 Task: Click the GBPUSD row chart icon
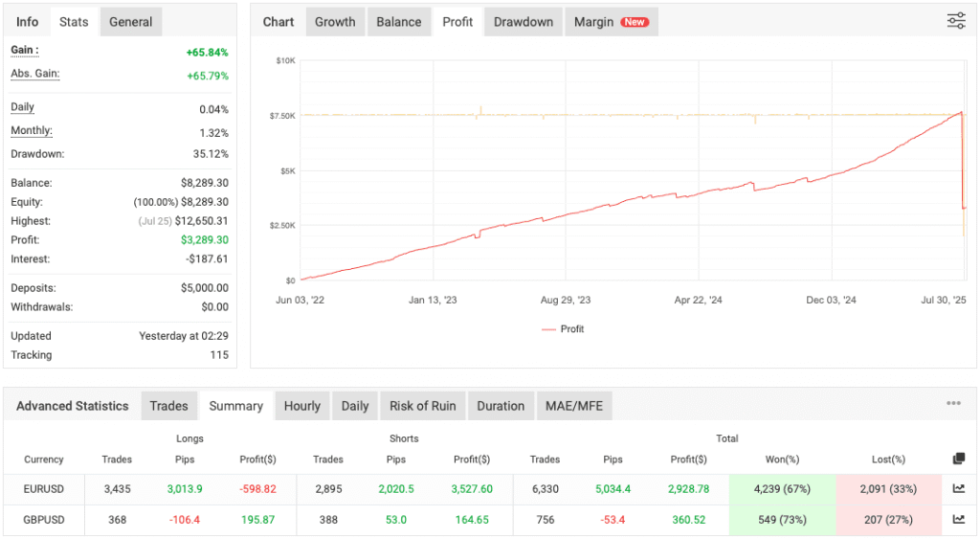(958, 520)
